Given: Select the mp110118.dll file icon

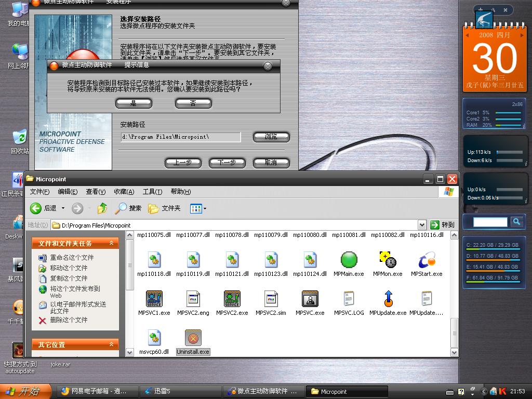Looking at the screenshot, I should tap(154, 260).
